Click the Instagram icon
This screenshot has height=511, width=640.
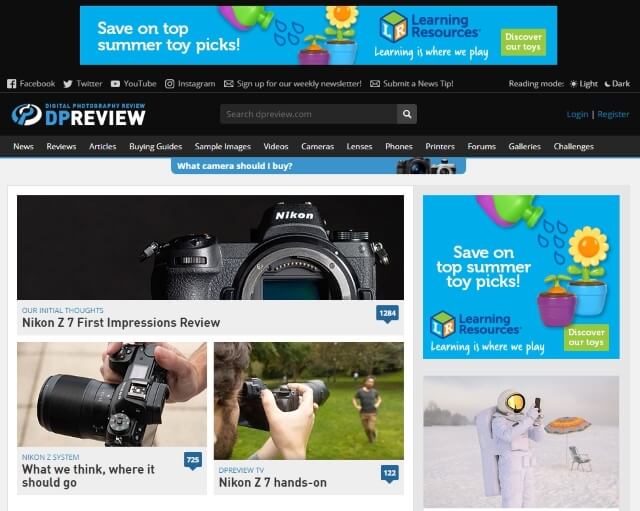pos(169,84)
